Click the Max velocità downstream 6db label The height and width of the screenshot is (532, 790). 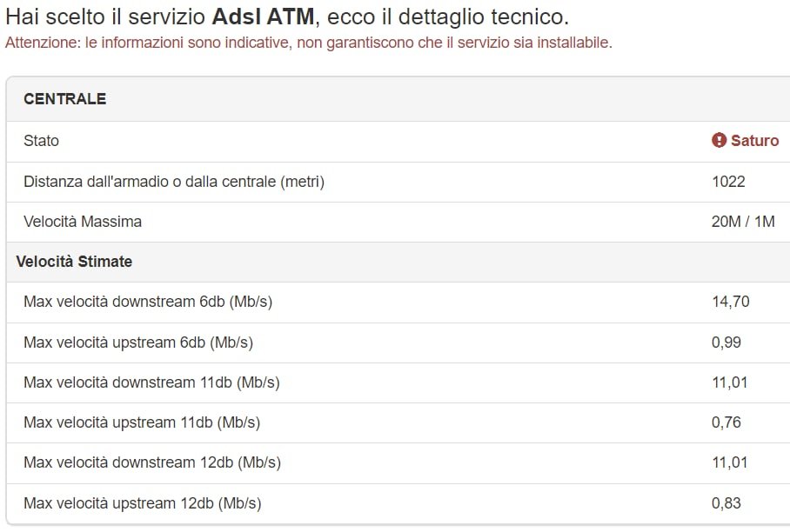point(148,302)
